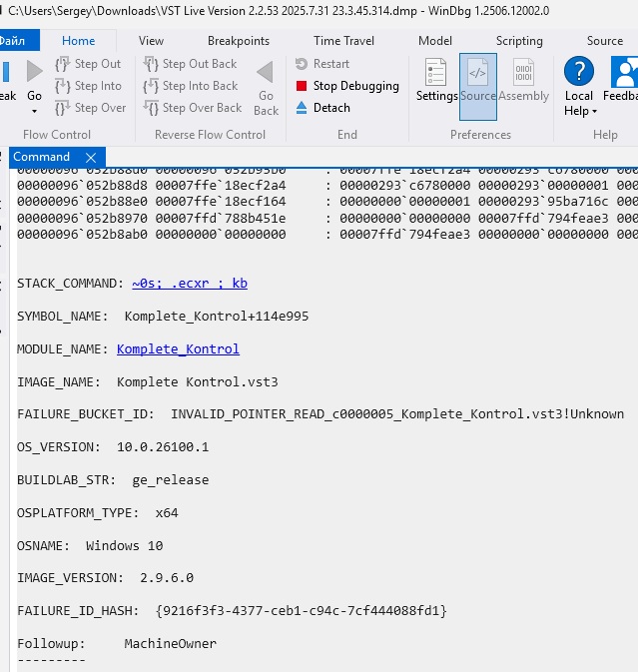The width and height of the screenshot is (638, 672).
Task: Expand the Local Help dropdown arrow
Action: 594,112
